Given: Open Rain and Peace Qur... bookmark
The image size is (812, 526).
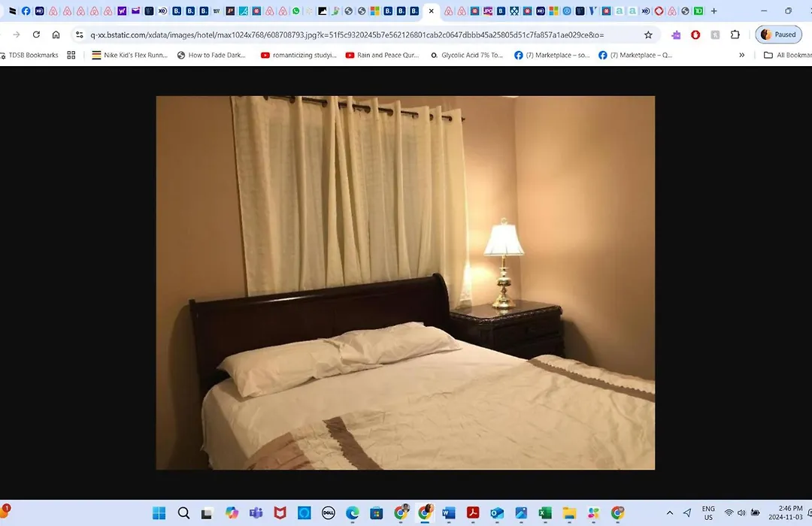Looking at the screenshot, I should coord(382,55).
